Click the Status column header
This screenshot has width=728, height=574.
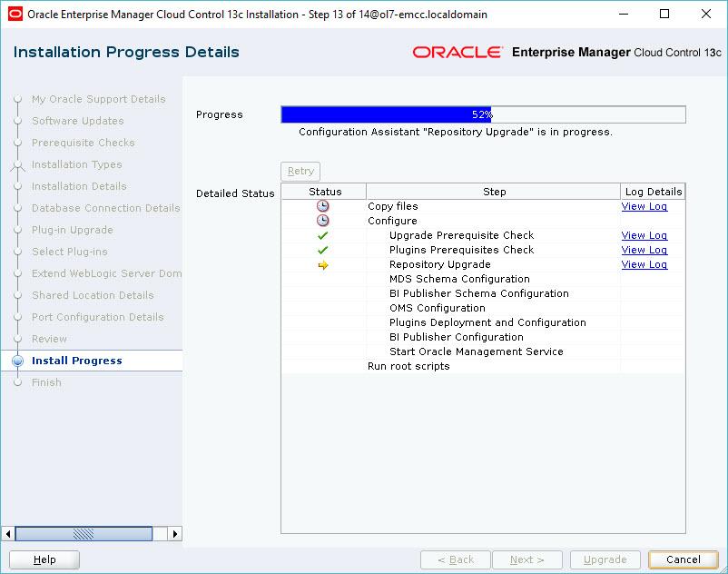324,192
